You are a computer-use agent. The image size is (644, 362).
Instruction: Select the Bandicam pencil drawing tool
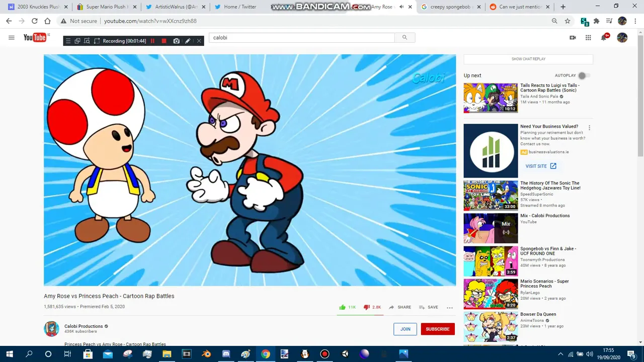(x=188, y=41)
